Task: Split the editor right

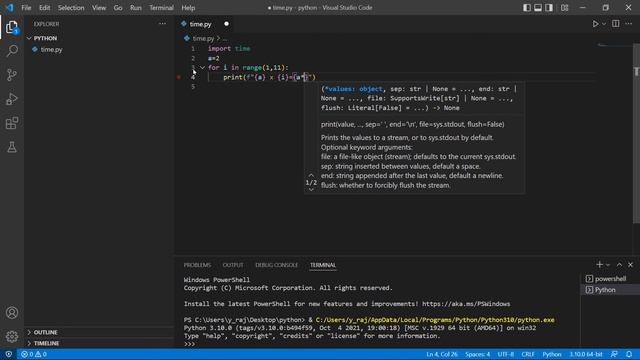Action: pyautogui.click(x=616, y=24)
